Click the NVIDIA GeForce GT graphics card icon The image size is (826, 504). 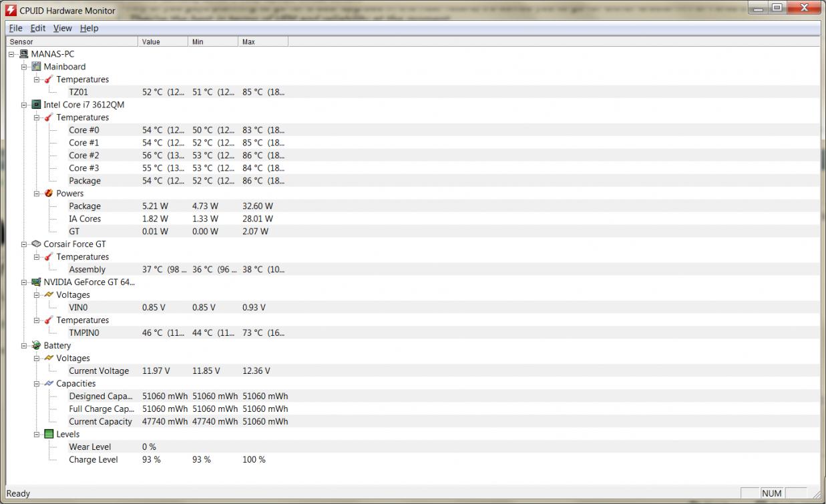click(x=36, y=282)
